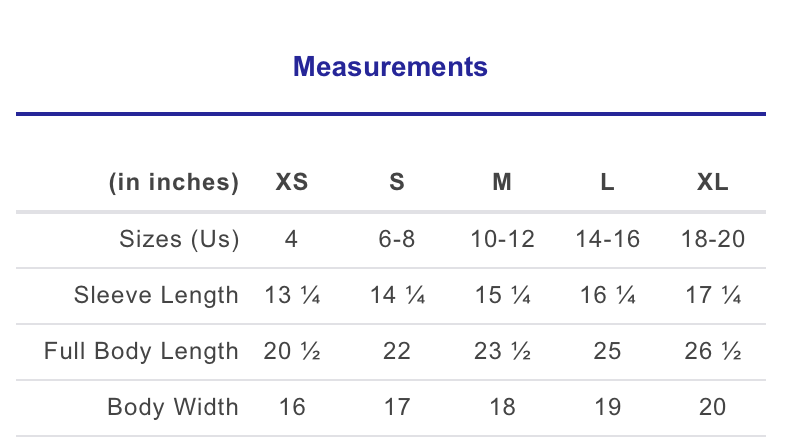Select the 13 ¼ sleeve length value
This screenshot has height=448, width=804.
point(292,295)
